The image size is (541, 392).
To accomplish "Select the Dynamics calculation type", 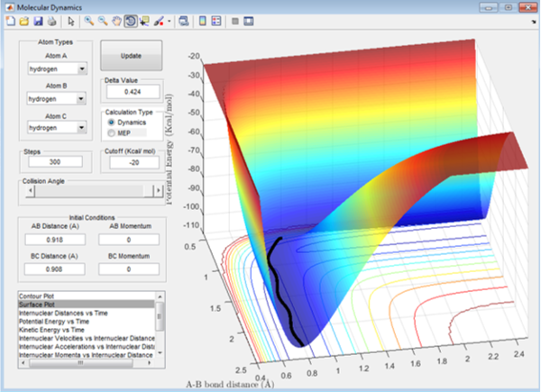I will [x=113, y=122].
